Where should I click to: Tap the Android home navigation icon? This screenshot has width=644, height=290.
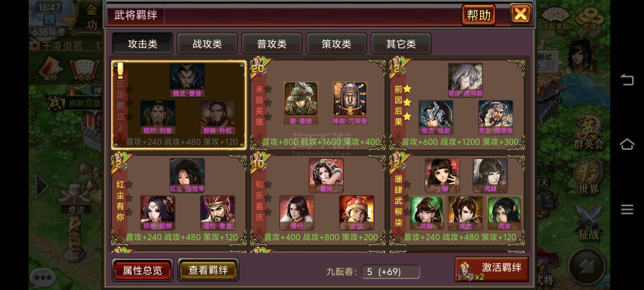tap(627, 144)
